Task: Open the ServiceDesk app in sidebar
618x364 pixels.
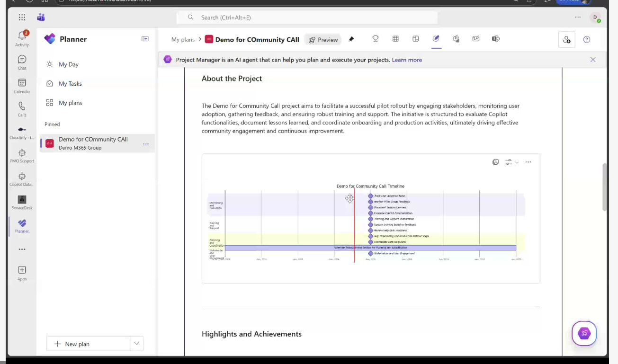Action: pos(22,202)
